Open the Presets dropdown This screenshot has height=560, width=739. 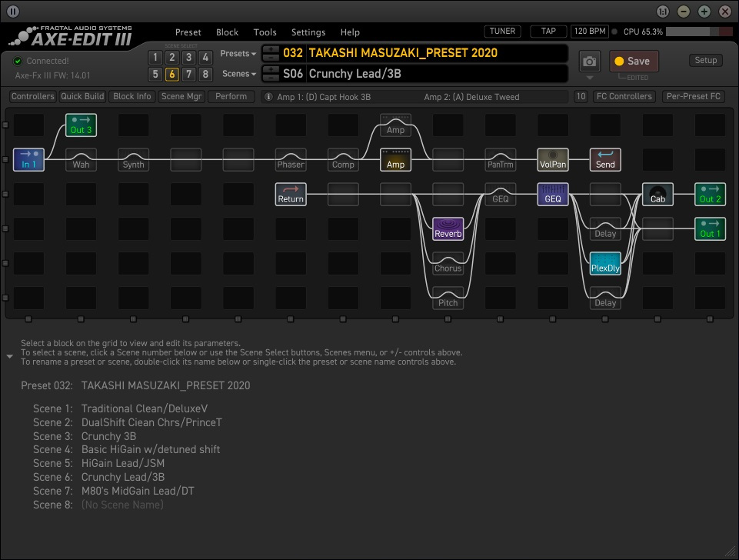click(238, 54)
